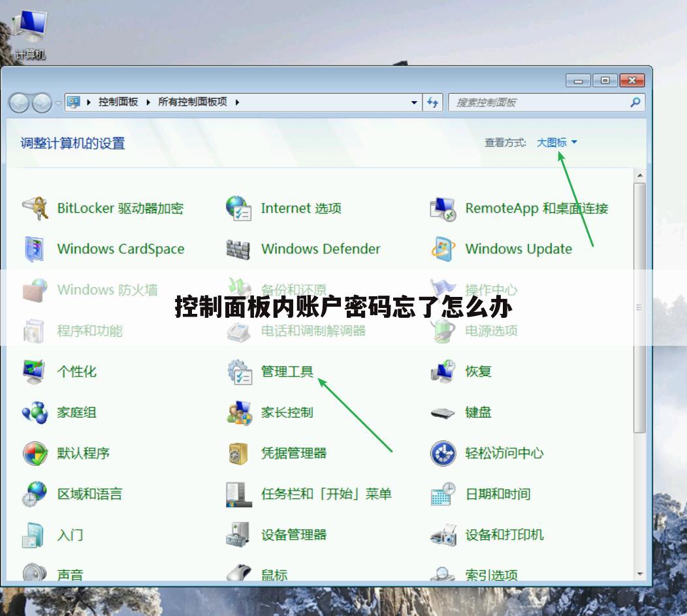Open the 设备和打印机 printer icon
The height and width of the screenshot is (616, 687).
443,535
